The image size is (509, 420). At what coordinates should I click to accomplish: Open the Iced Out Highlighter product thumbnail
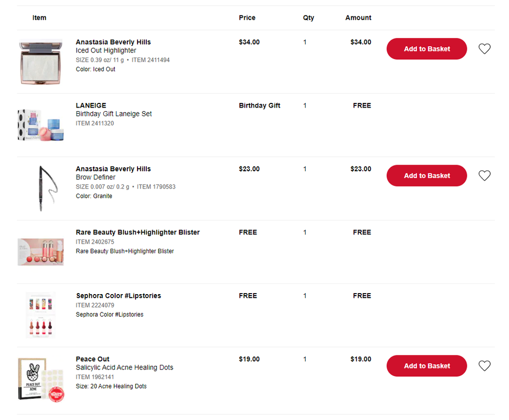pos(40,60)
